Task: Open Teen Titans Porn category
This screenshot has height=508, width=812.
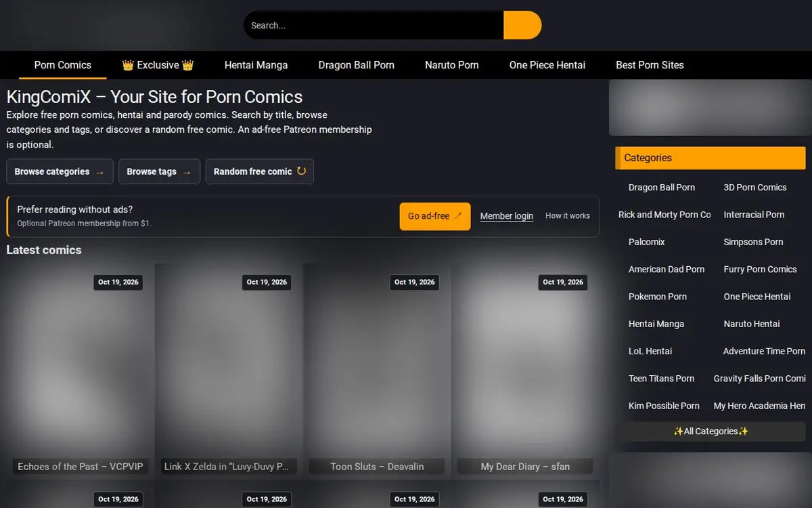Action: click(662, 379)
